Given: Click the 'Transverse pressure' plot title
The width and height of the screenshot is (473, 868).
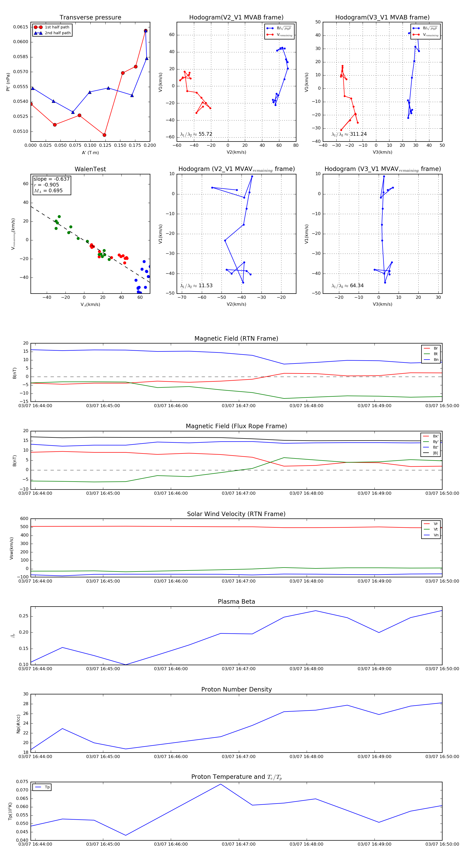Looking at the screenshot, I should click(90, 17).
